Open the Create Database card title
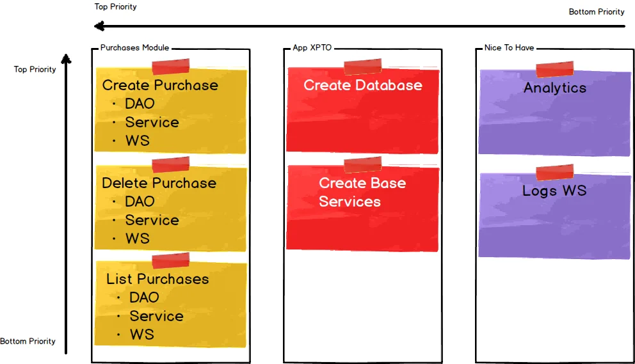This screenshot has width=635, height=364. [x=363, y=85]
